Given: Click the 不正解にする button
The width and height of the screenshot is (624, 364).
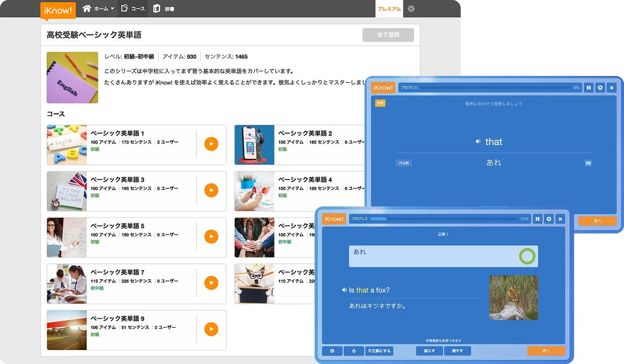Looking at the screenshot, I should click(x=380, y=350).
